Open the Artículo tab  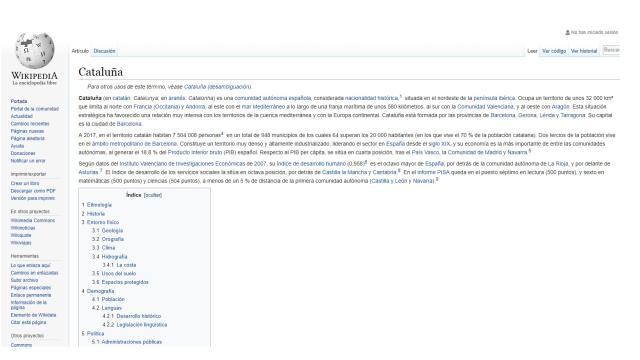click(x=80, y=51)
